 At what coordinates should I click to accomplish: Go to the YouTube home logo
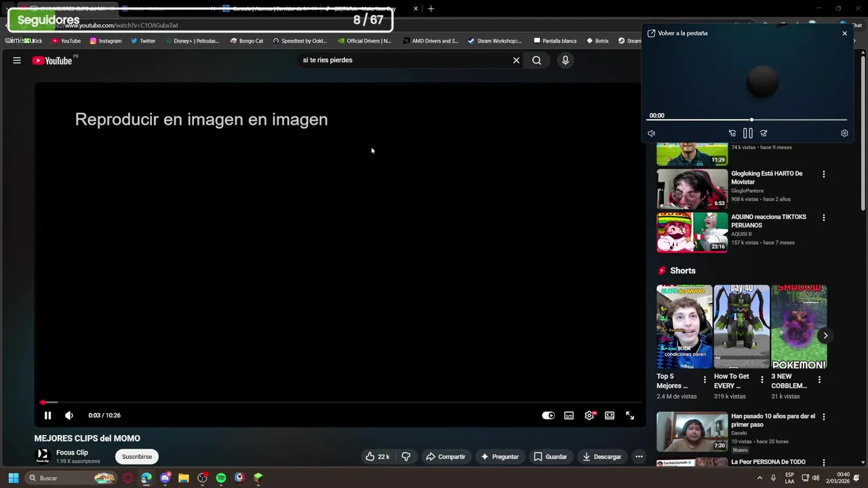[52, 60]
